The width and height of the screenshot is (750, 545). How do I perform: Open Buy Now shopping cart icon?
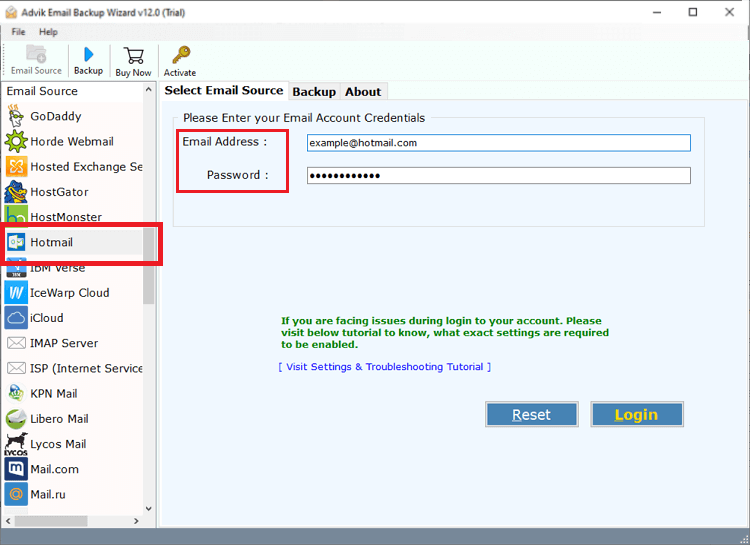click(x=133, y=55)
